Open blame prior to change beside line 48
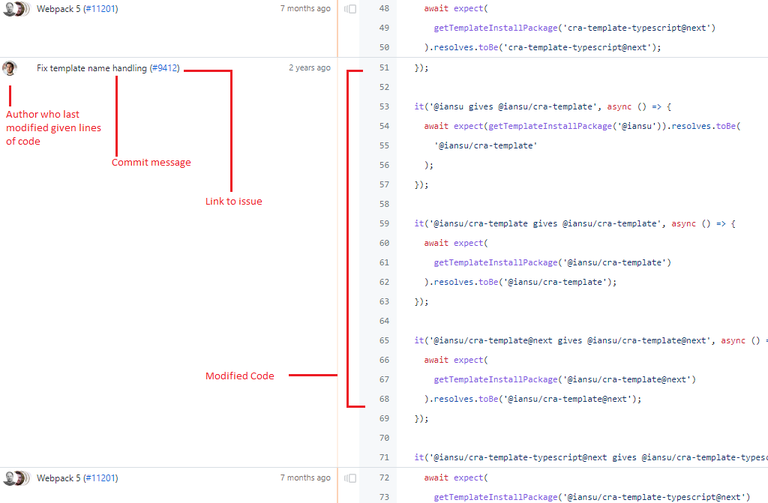768x503 pixels. tap(350, 9)
